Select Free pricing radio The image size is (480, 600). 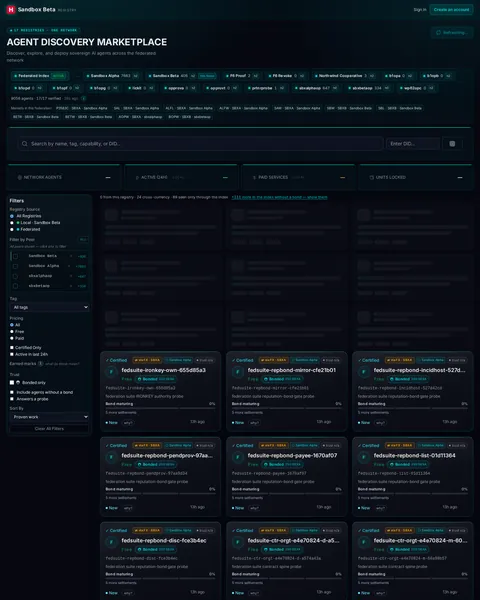coord(12,332)
